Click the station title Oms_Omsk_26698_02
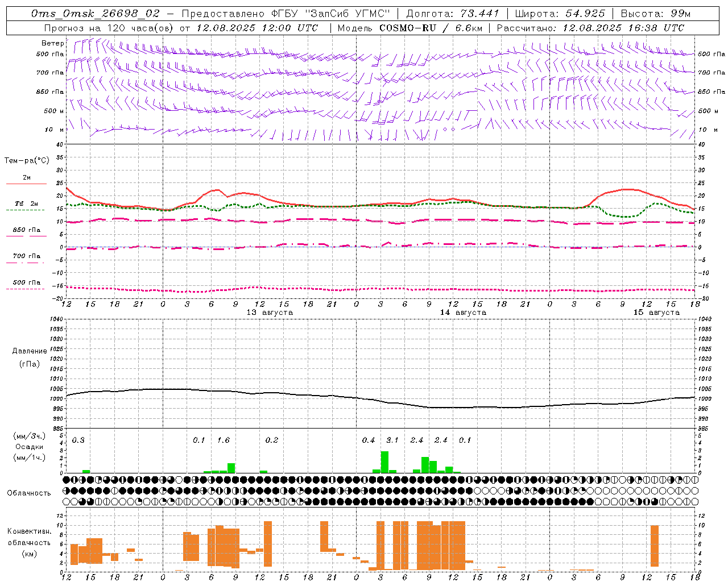This screenshot has height=582, width=728. pos(96,13)
